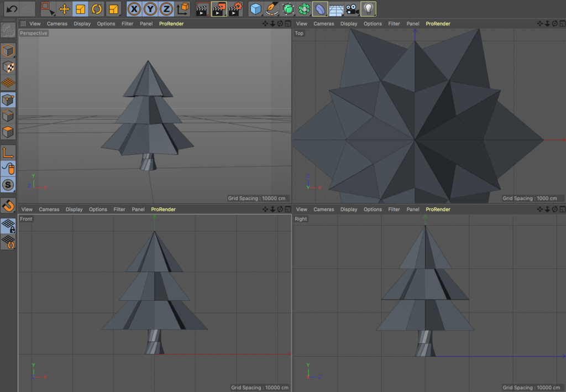The height and width of the screenshot is (392, 566).
Task: Select the workplane mode icon
Action: (x=8, y=83)
